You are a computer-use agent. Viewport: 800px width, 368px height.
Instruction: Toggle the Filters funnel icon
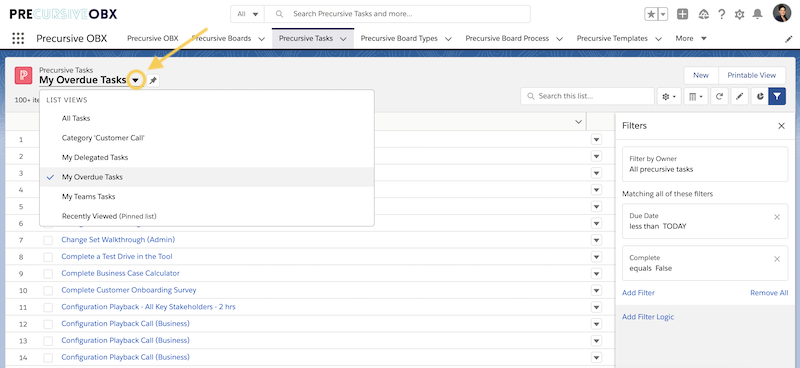point(777,96)
